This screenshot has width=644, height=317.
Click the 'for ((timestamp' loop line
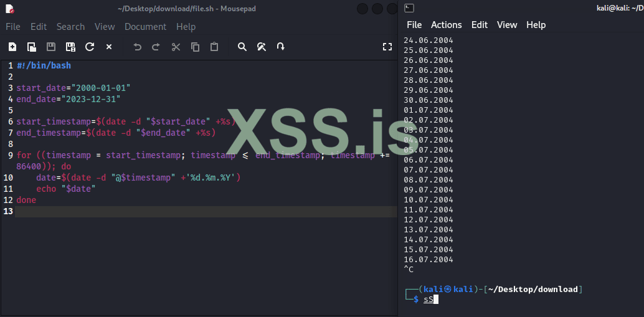tap(203, 155)
